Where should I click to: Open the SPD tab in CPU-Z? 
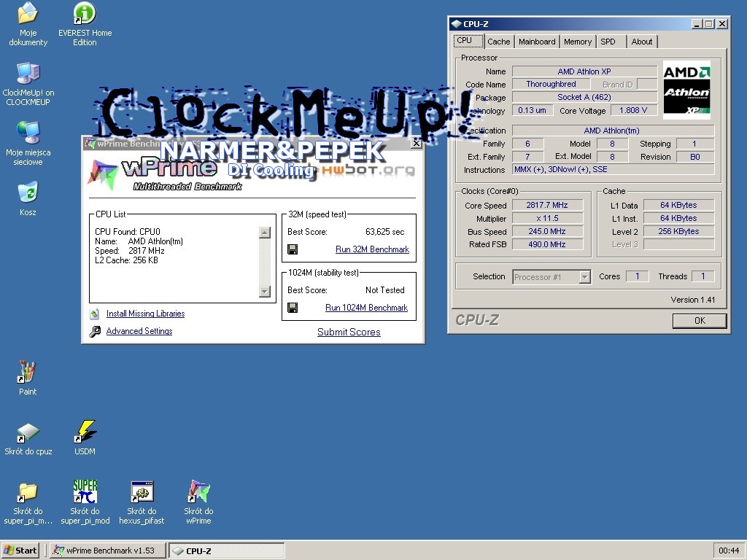(611, 42)
